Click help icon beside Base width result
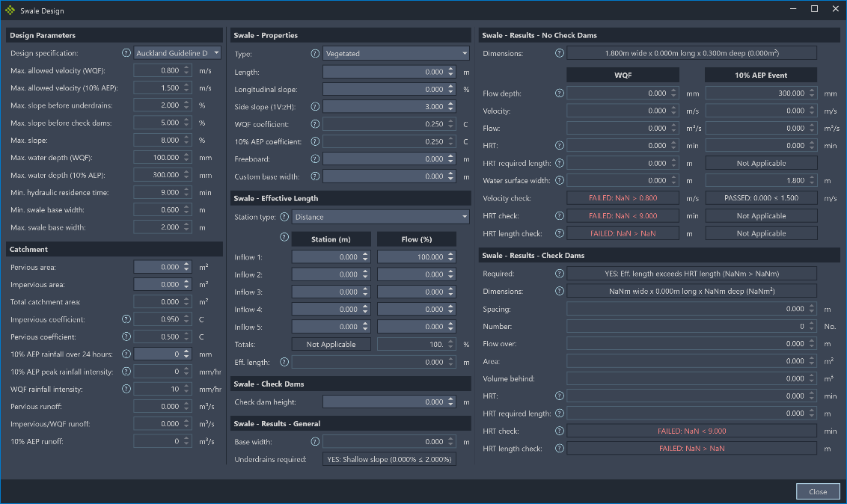847x504 pixels. coord(315,441)
